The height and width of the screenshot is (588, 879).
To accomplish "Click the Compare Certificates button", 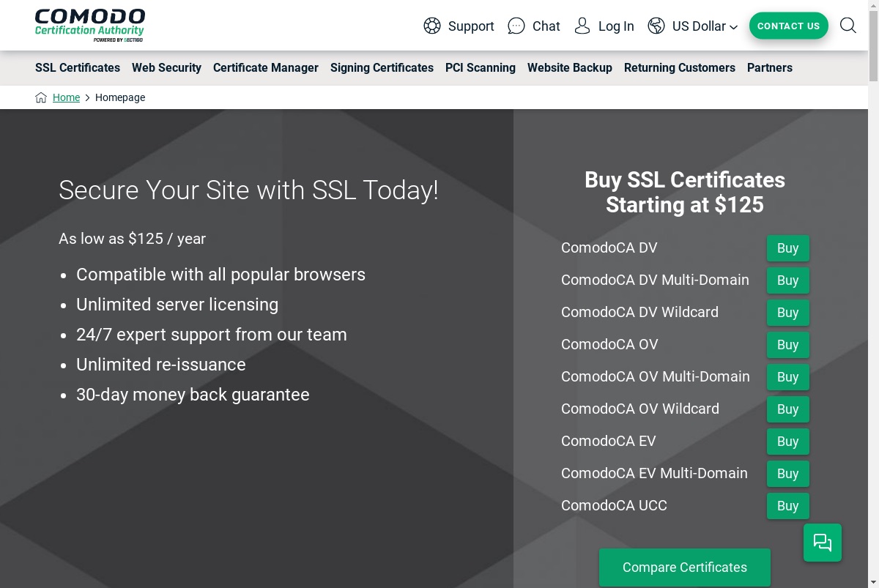I will coord(685,567).
